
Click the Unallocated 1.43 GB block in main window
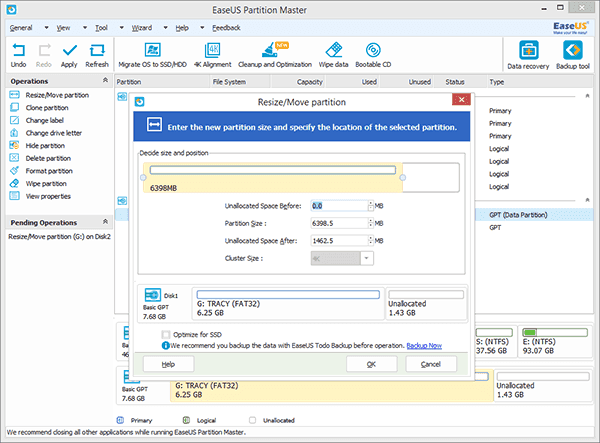point(543,386)
